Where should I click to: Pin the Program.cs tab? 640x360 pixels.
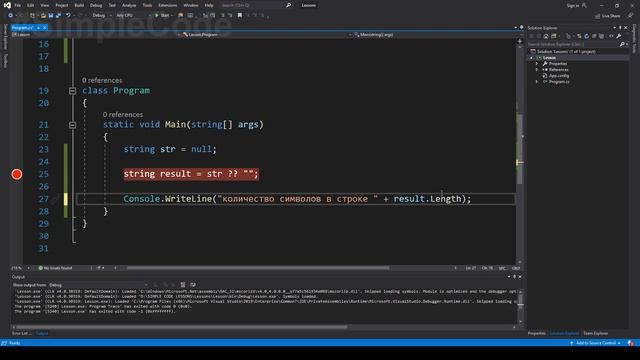coord(38,27)
